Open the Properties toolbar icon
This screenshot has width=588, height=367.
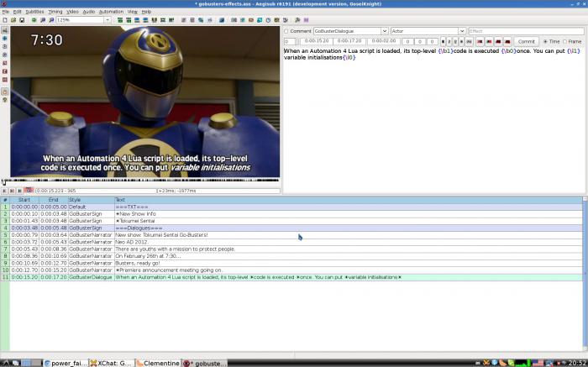[x=192, y=20]
